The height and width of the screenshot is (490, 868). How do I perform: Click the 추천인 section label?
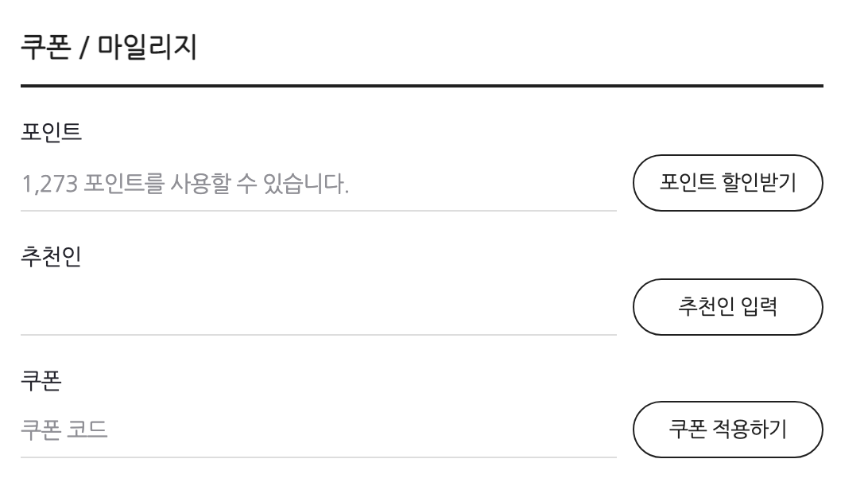51,257
